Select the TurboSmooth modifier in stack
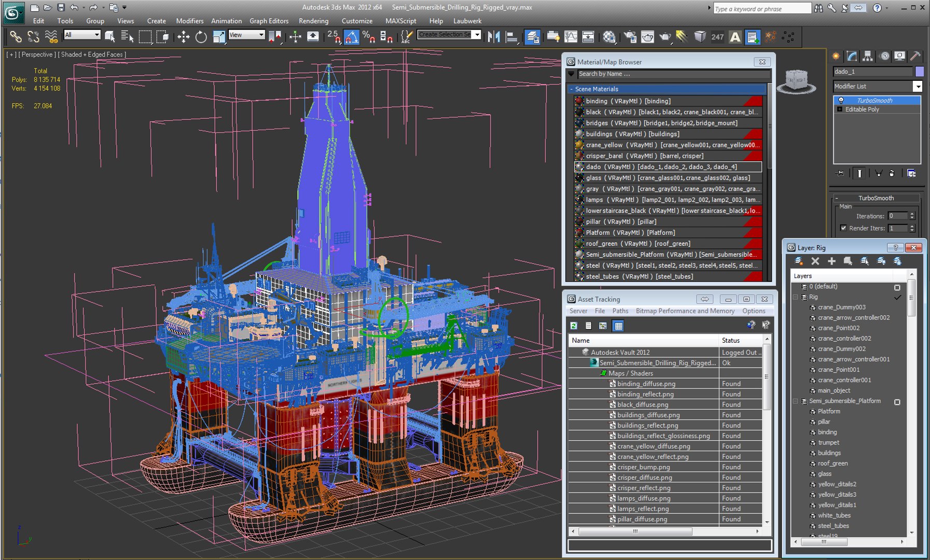The image size is (930, 560). 875,101
